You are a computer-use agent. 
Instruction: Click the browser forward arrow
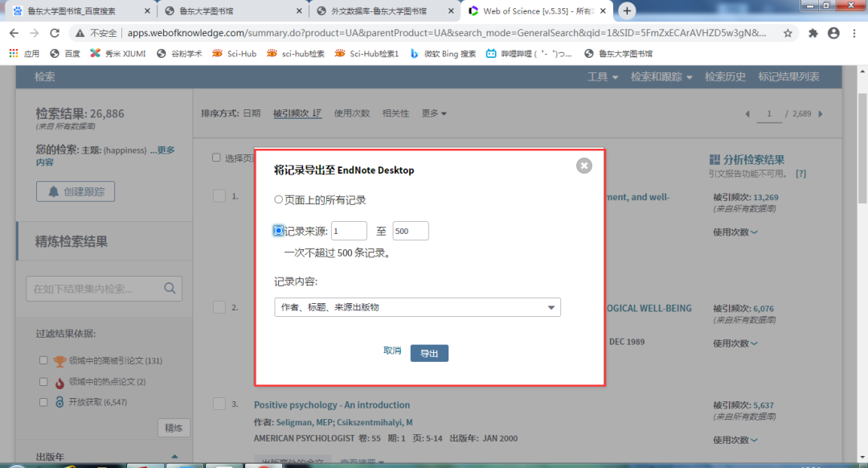tap(35, 33)
